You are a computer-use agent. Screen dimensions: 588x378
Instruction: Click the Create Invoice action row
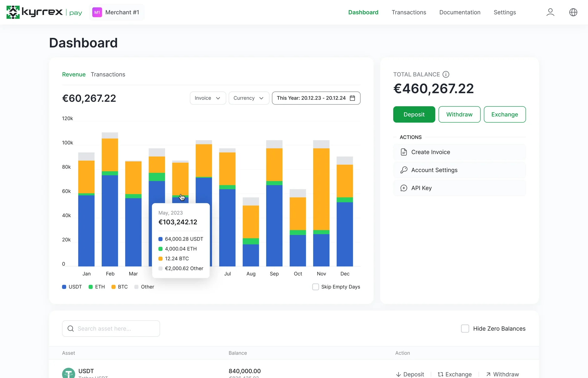click(x=459, y=152)
